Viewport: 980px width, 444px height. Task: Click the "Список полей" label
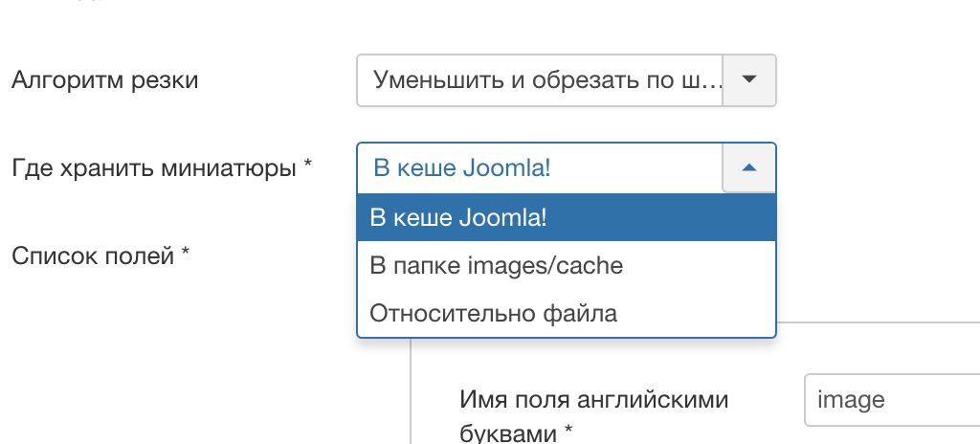click(x=92, y=255)
